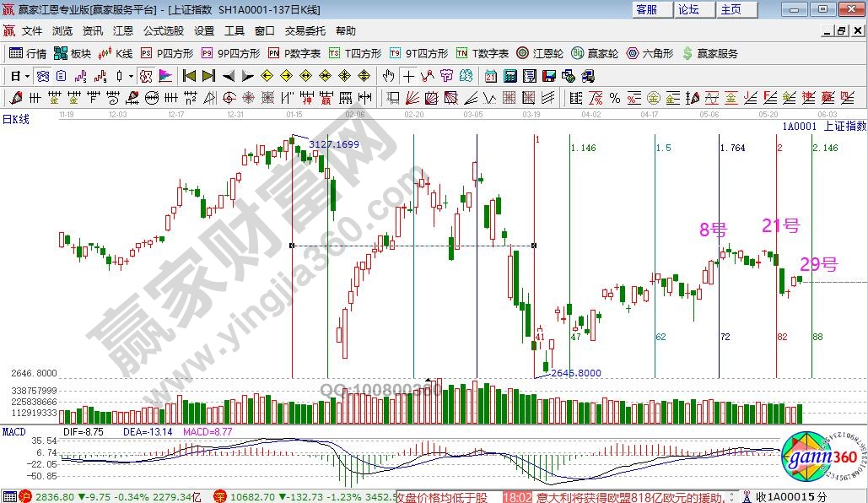Launch the 江恩轮 Gann wheel
The height and width of the screenshot is (503, 868).
(x=540, y=53)
